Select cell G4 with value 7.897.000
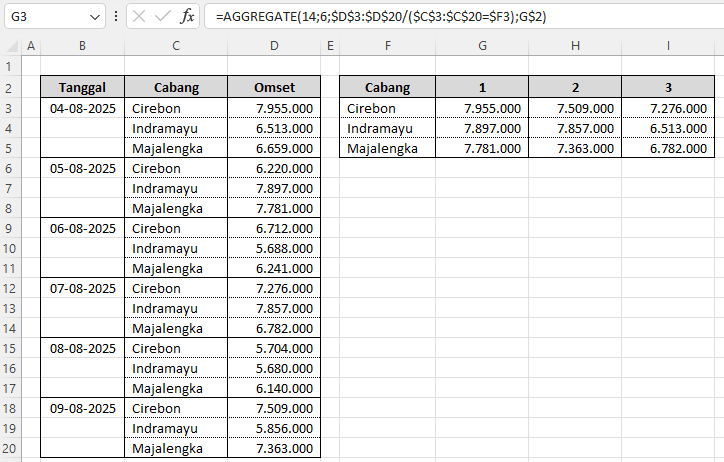 (482, 128)
